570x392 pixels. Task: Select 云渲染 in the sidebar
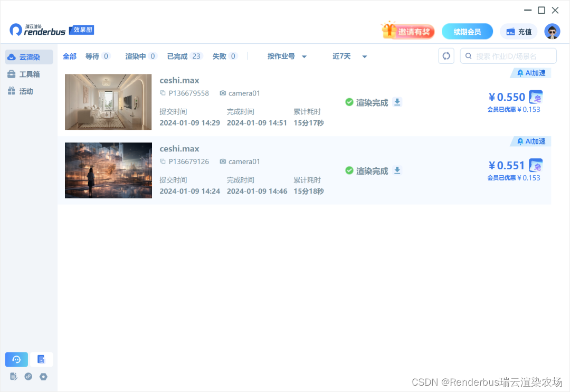[29, 57]
